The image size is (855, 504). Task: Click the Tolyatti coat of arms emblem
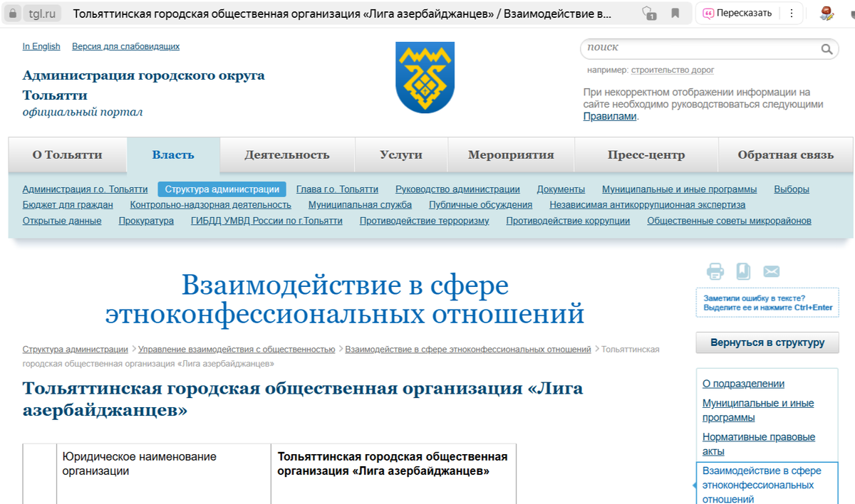pos(424,78)
